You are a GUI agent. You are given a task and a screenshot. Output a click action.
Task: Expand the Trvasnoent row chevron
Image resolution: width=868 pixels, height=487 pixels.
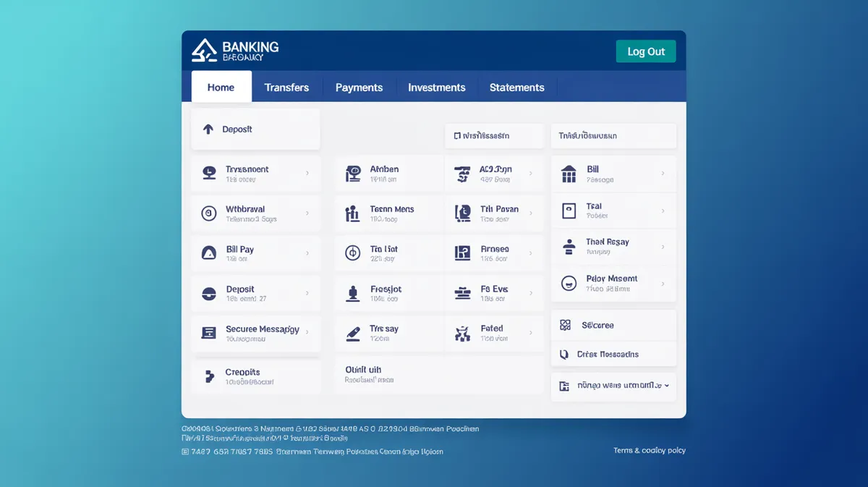coord(307,174)
